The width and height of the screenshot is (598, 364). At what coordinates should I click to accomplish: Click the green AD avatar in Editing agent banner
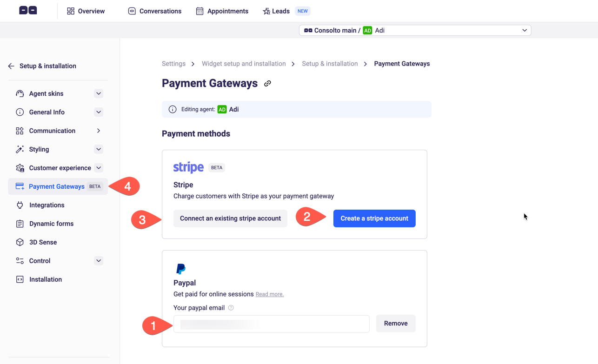[222, 109]
